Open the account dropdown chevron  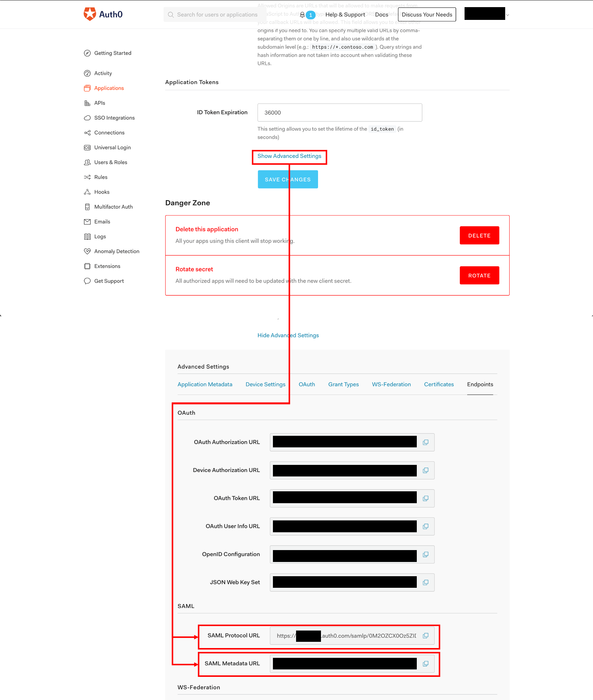tap(508, 15)
